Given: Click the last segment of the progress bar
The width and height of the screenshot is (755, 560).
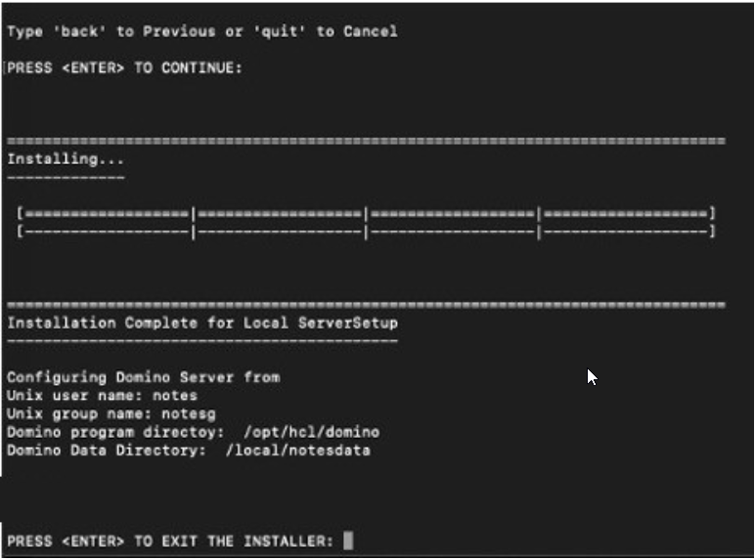Looking at the screenshot, I should click(x=626, y=213).
